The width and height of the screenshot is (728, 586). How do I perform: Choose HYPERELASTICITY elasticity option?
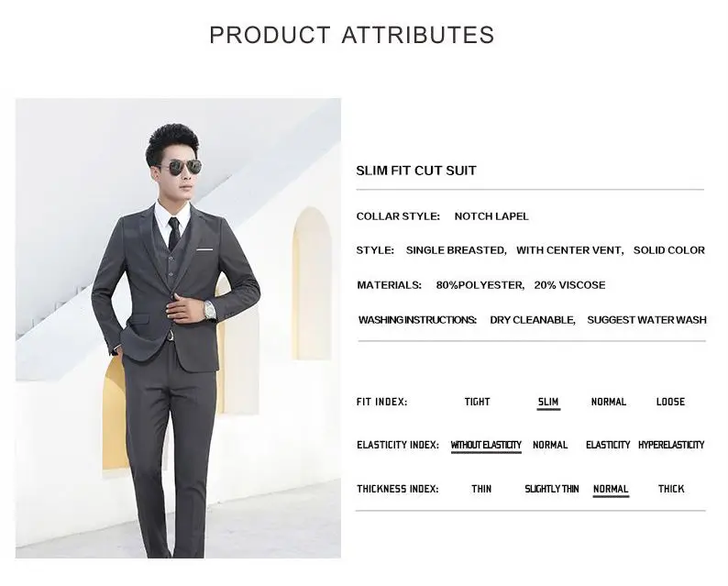point(671,445)
